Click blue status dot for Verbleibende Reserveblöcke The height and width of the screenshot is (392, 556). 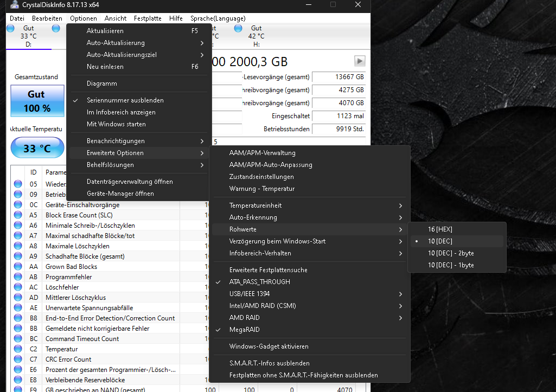[x=18, y=379]
